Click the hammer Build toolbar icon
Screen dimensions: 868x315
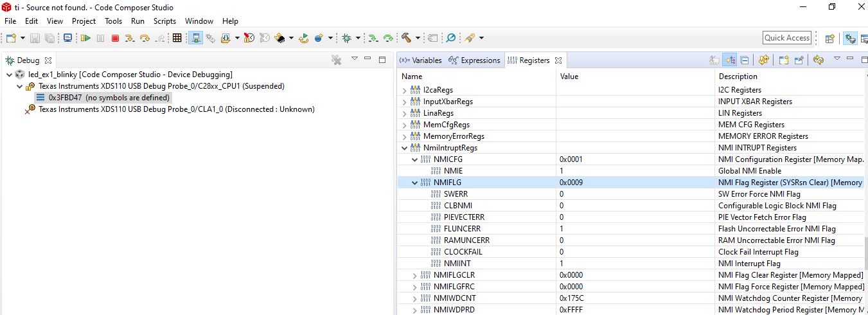(x=407, y=39)
